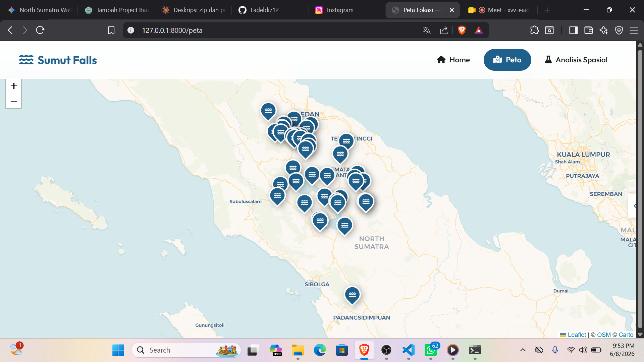
Task: Zoom in on the map
Action: pyautogui.click(x=14, y=86)
